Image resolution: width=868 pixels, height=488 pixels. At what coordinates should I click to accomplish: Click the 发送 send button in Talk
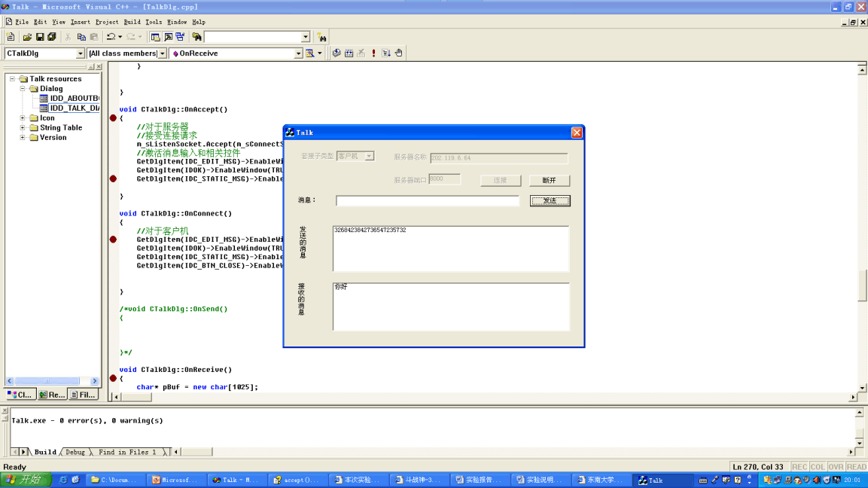[x=550, y=200]
